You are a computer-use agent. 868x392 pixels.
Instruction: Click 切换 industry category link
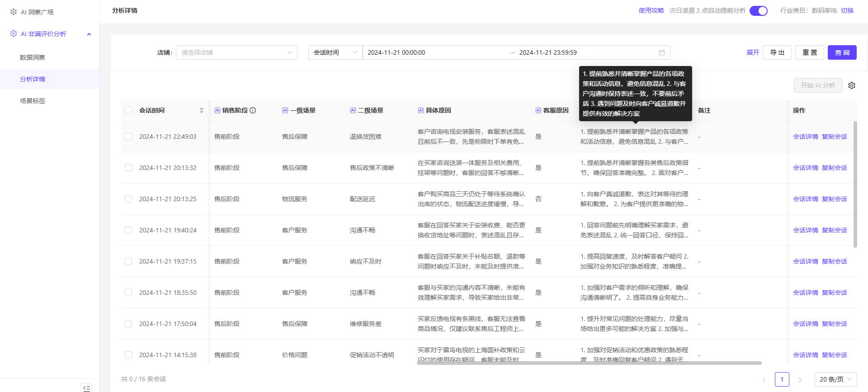(x=847, y=10)
